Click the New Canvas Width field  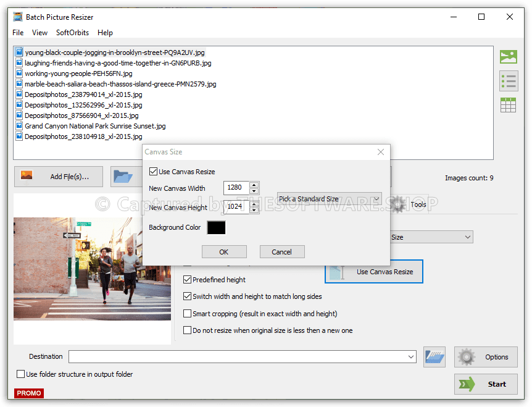pos(236,187)
